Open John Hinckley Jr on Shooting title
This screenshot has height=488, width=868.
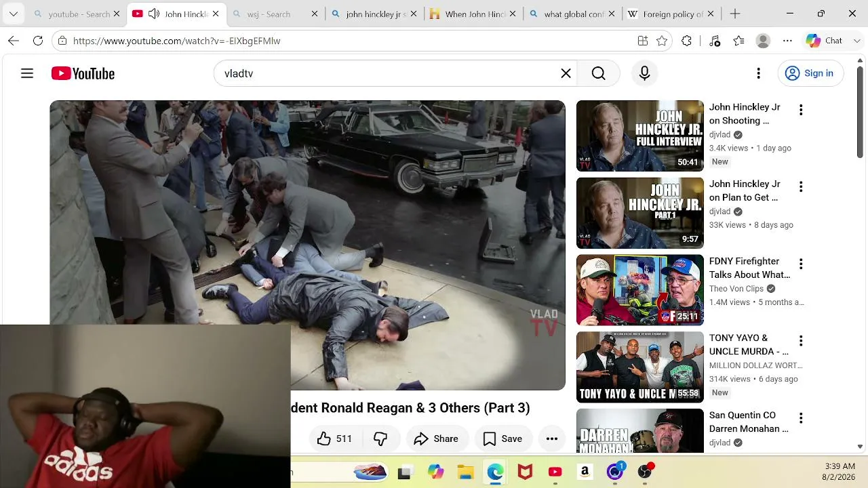pos(745,114)
